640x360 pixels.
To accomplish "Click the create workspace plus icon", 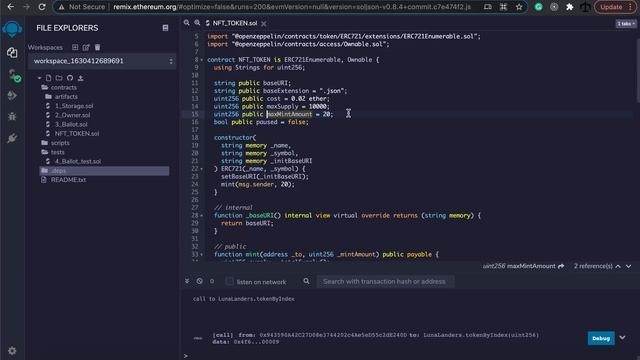I will tap(75, 47).
